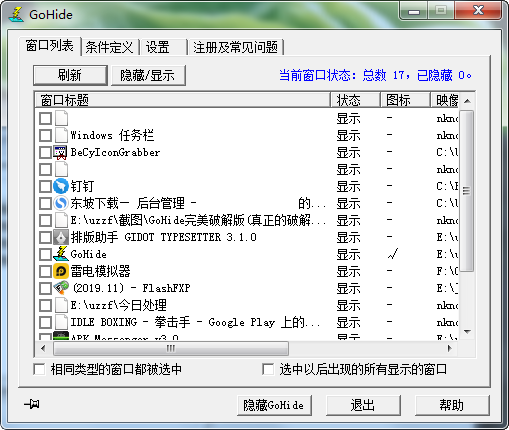Viewport: 509px width, 430px height.
Task: Check the 雷电模拟器 row checkbox
Action: [x=45, y=271]
